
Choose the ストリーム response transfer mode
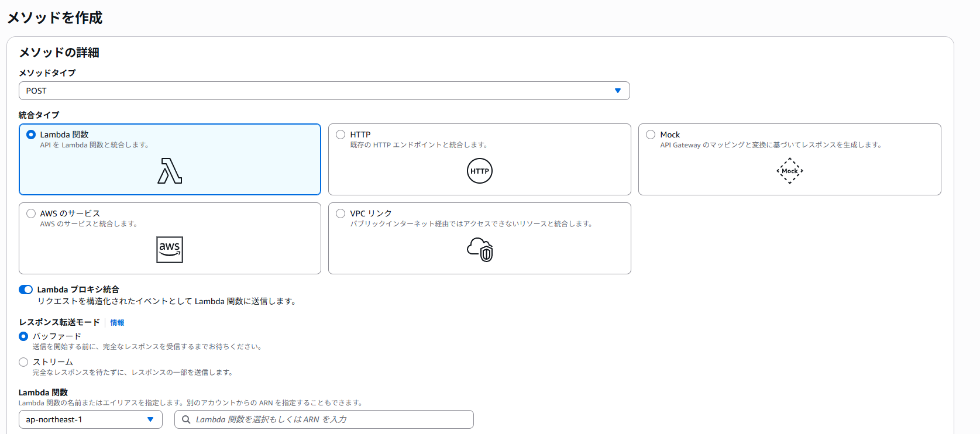23,362
